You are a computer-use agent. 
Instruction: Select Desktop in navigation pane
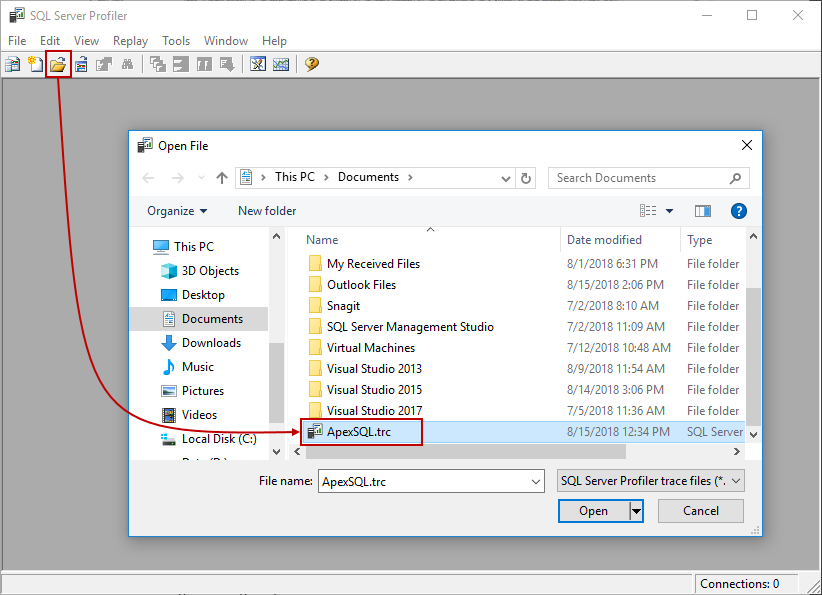(x=193, y=295)
